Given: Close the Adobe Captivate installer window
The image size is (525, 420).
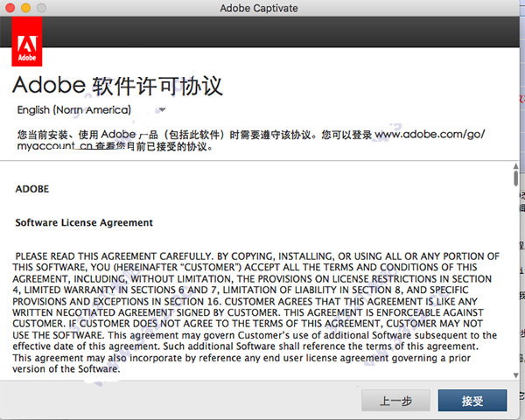Looking at the screenshot, I should [x=10, y=8].
